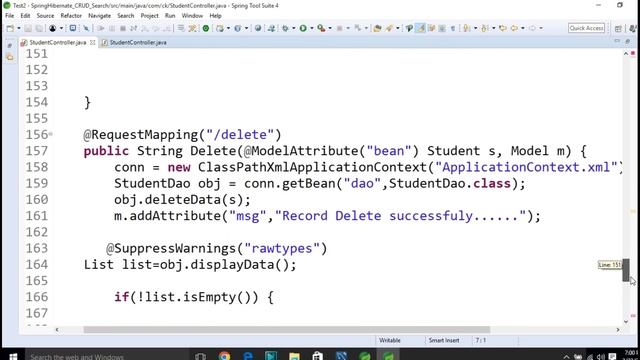The image size is (640, 360).
Task: Click the Open Perspective icon
Action: click(618, 28)
